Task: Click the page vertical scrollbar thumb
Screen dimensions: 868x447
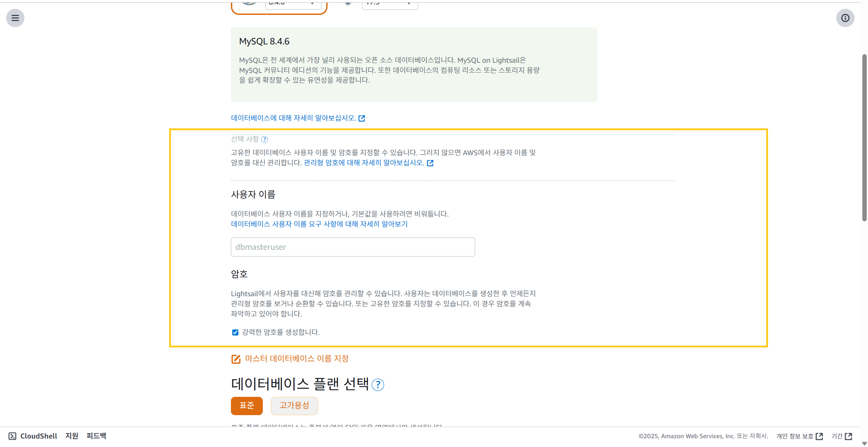Action: pyautogui.click(x=864, y=137)
